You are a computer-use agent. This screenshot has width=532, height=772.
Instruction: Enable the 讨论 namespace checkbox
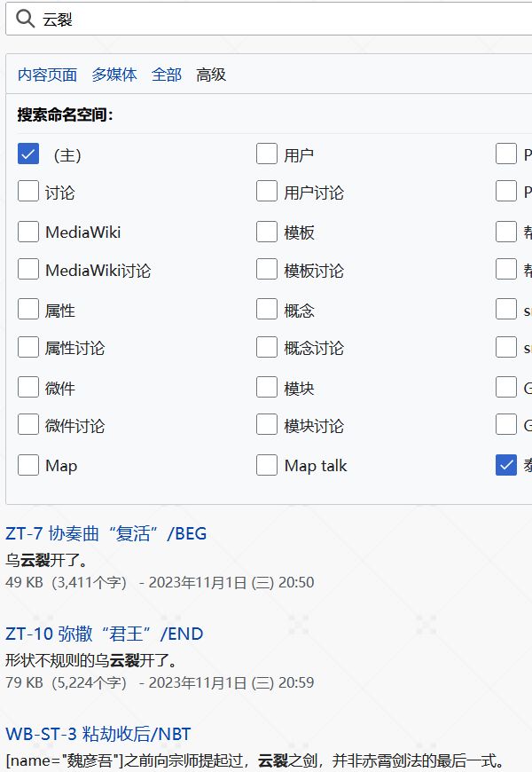[27, 192]
